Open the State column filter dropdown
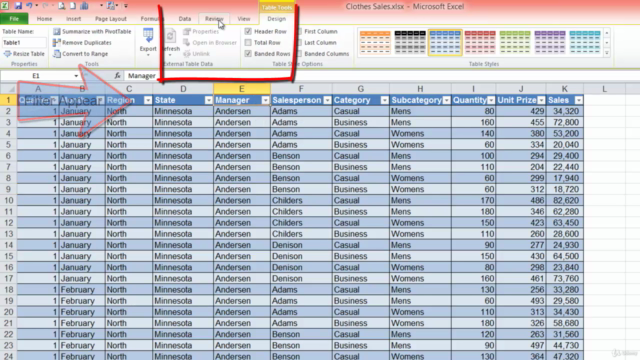The image size is (640, 360). point(208,100)
